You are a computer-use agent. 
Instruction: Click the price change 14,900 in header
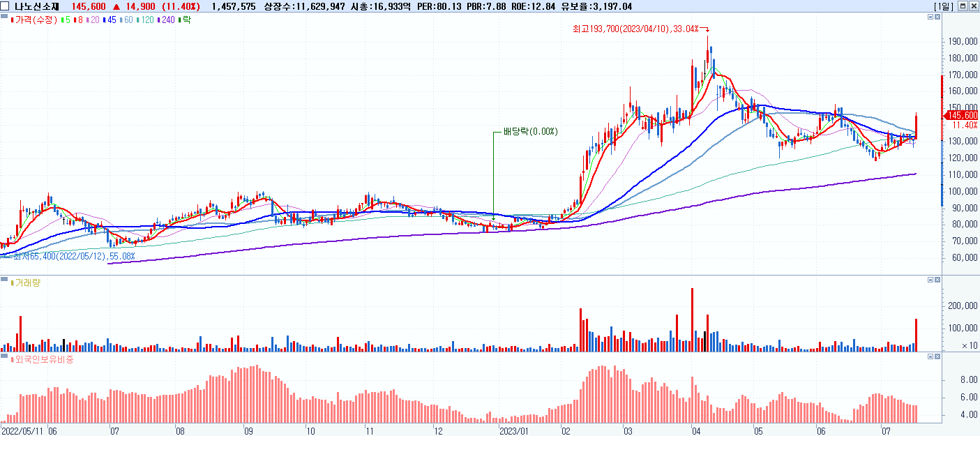pos(140,6)
